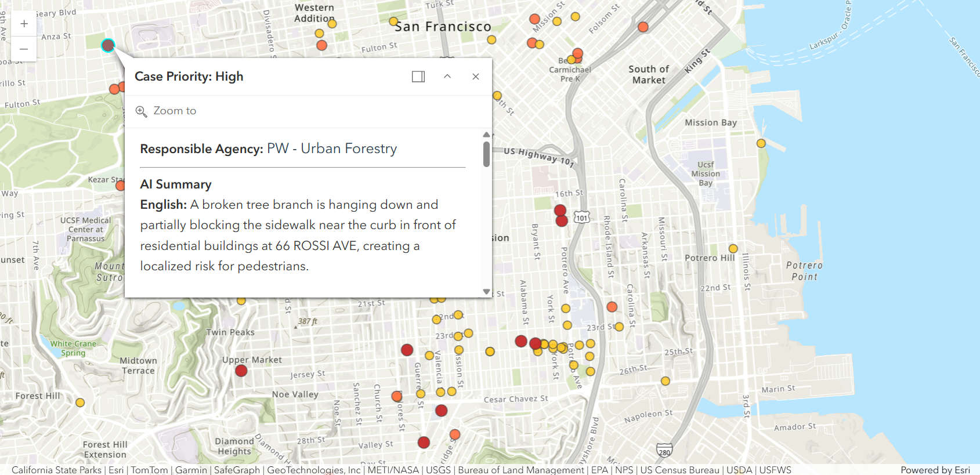This screenshot has height=475, width=980.
Task: Close the Case Priority popup
Action: (x=476, y=77)
